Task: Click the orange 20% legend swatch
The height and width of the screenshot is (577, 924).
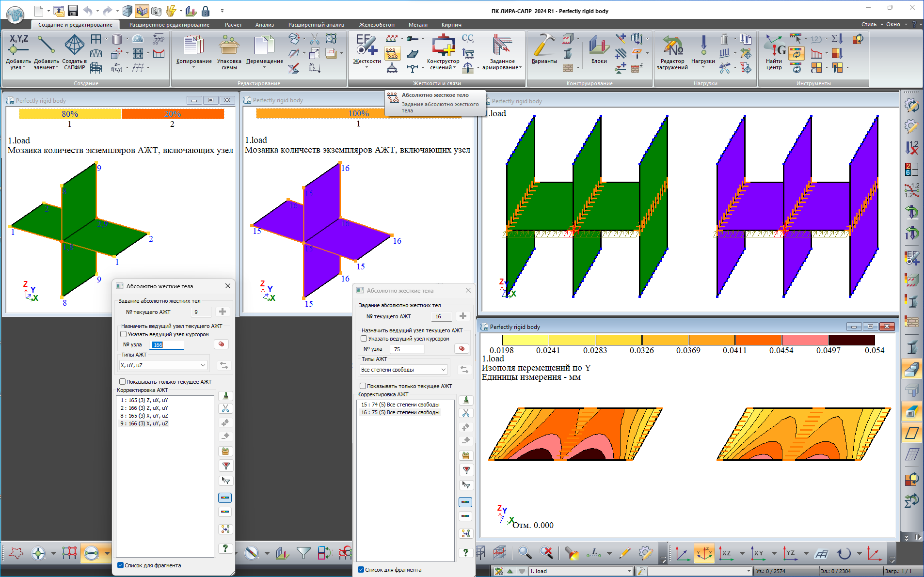Action: pyautogui.click(x=173, y=114)
